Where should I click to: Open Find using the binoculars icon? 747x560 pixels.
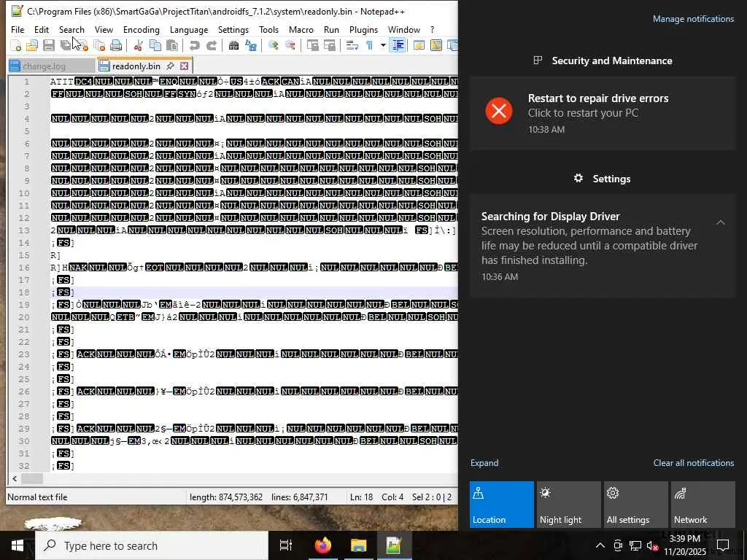[x=233, y=46]
